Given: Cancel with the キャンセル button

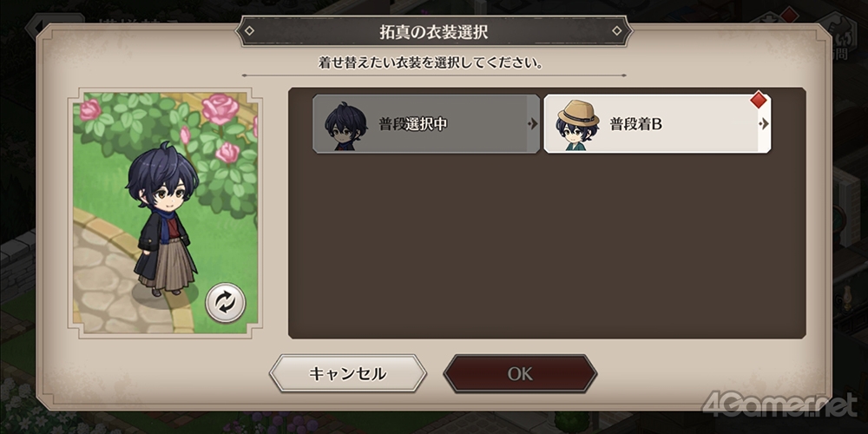Looking at the screenshot, I should (x=348, y=373).
